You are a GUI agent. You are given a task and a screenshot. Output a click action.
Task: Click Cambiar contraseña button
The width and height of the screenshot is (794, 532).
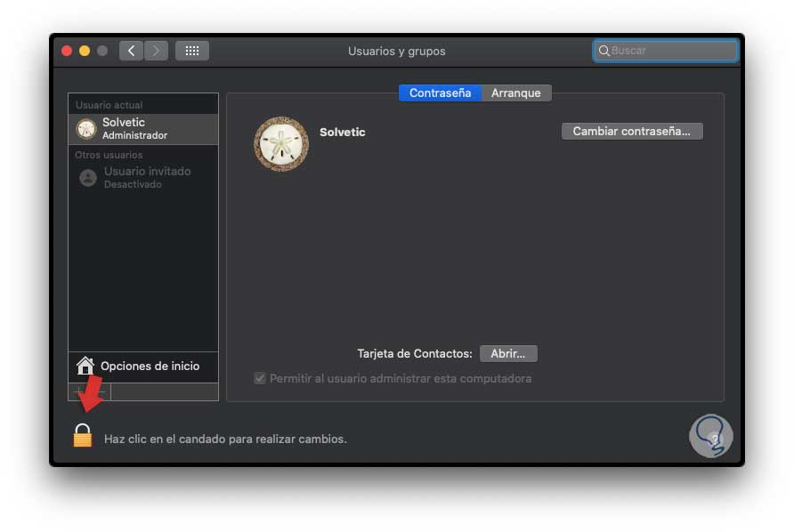(631, 131)
